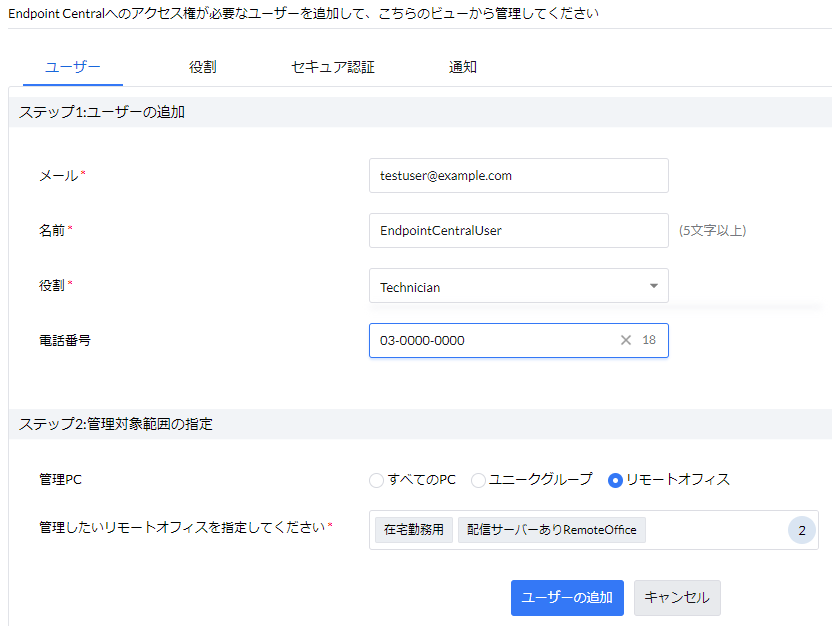This screenshot has width=832, height=626.
Task: Expand the Technician role combo box
Action: coord(518,286)
